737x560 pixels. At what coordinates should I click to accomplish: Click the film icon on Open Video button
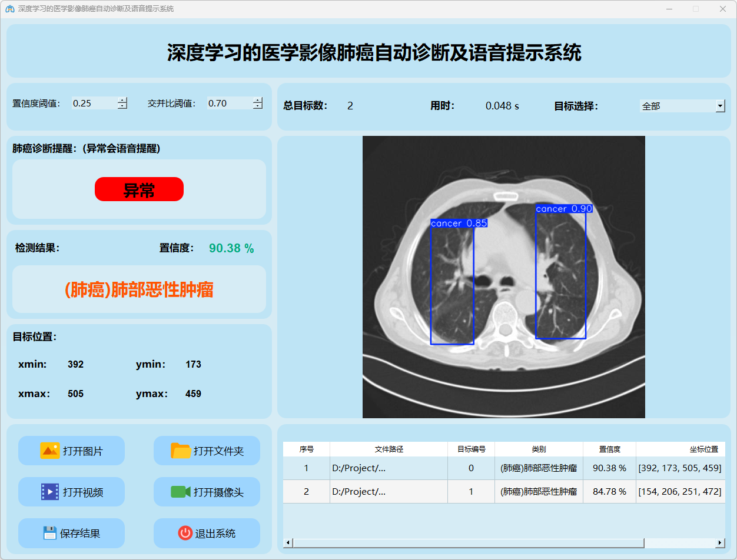click(x=49, y=492)
